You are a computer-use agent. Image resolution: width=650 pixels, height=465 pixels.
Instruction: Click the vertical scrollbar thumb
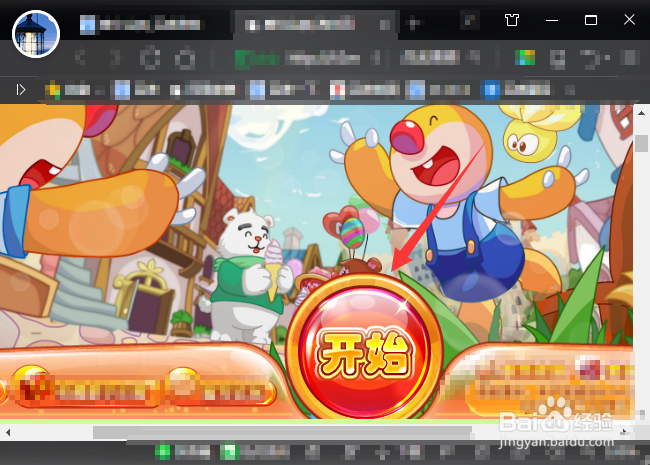(641, 143)
